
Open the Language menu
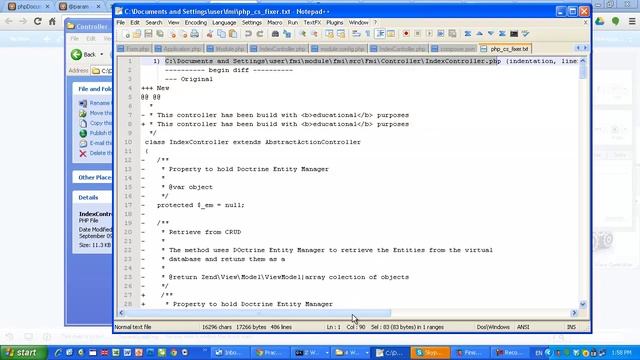224,22
